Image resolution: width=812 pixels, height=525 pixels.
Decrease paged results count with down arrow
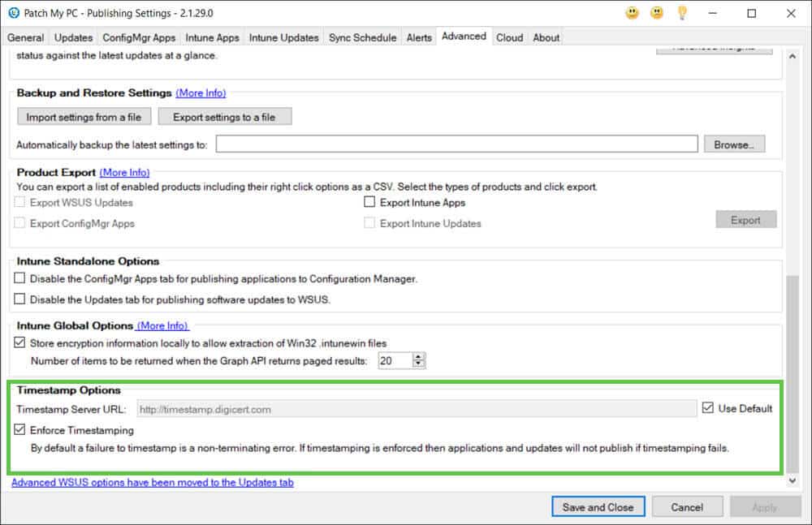pyautogui.click(x=419, y=364)
